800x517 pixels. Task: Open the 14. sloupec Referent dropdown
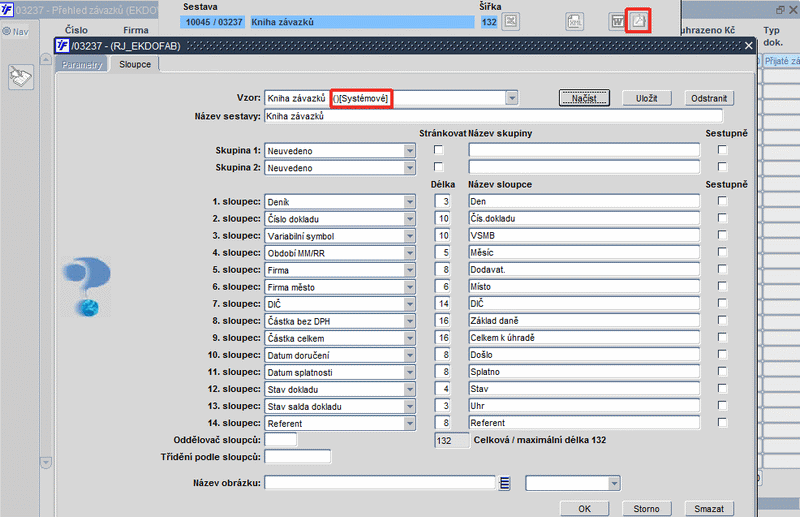click(x=409, y=423)
